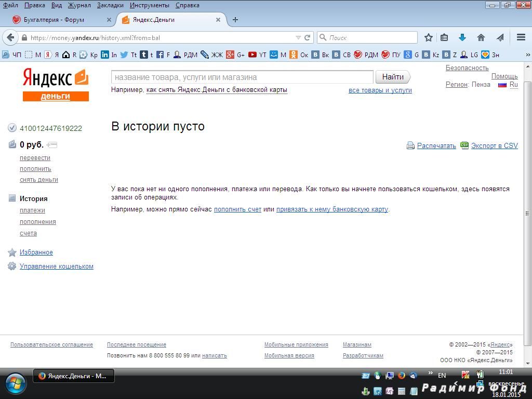Open the Tumblr t bookmark
The width and height of the screenshot is (532, 399).
coord(147,55)
